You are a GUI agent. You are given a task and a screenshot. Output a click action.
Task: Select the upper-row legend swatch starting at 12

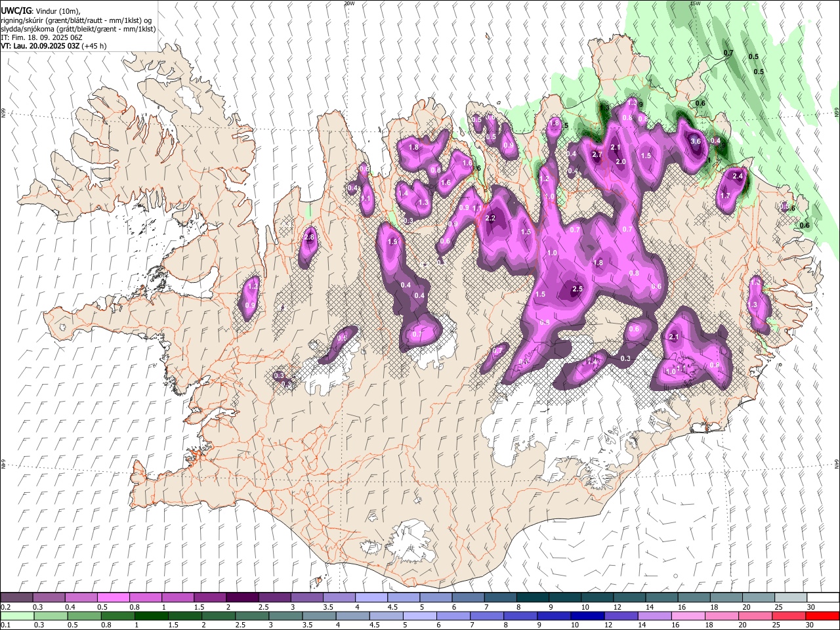(x=629, y=598)
